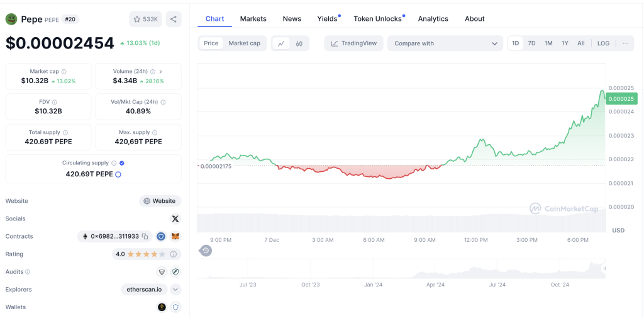
Task: Show Circulating supply info icon
Action: (114, 163)
